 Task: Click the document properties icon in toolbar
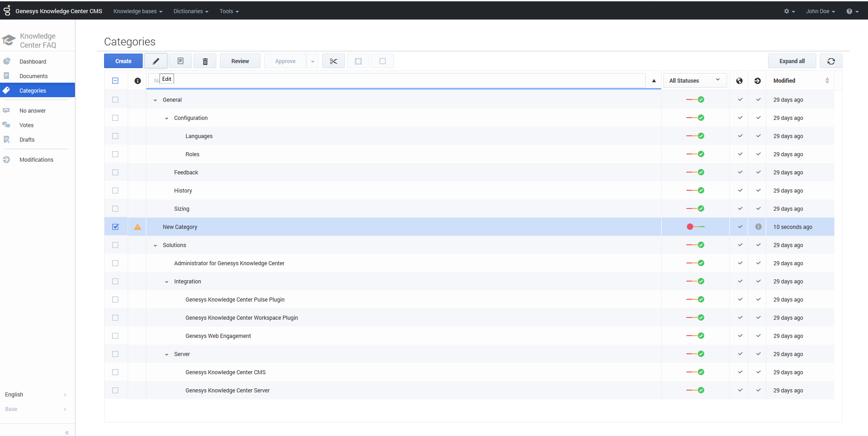tap(180, 61)
